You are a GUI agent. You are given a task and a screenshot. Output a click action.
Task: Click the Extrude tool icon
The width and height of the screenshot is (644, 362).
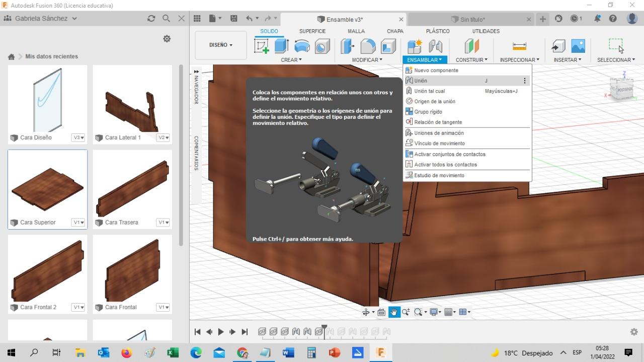(281, 46)
